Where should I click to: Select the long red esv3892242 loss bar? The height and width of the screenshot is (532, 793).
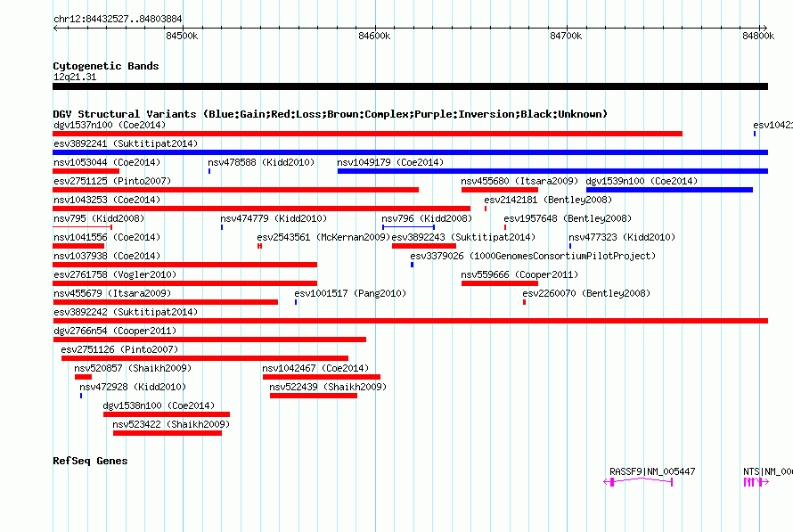point(410,321)
